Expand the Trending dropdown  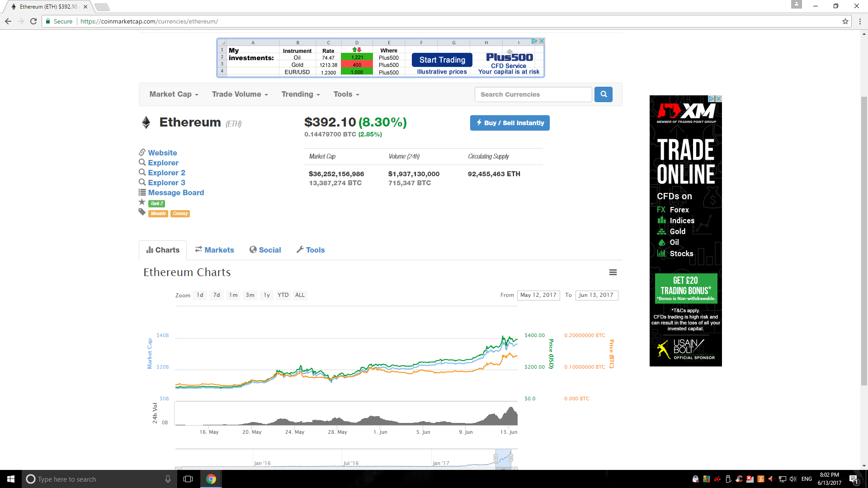301,94
